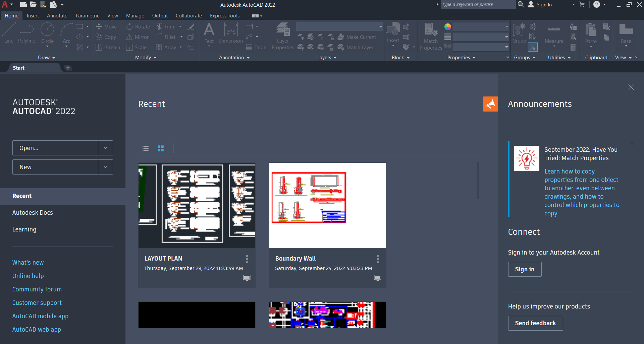Screen dimensions: 644x344
Task: Open options menu for LAYOUT PLAN file
Action: [x=247, y=259]
